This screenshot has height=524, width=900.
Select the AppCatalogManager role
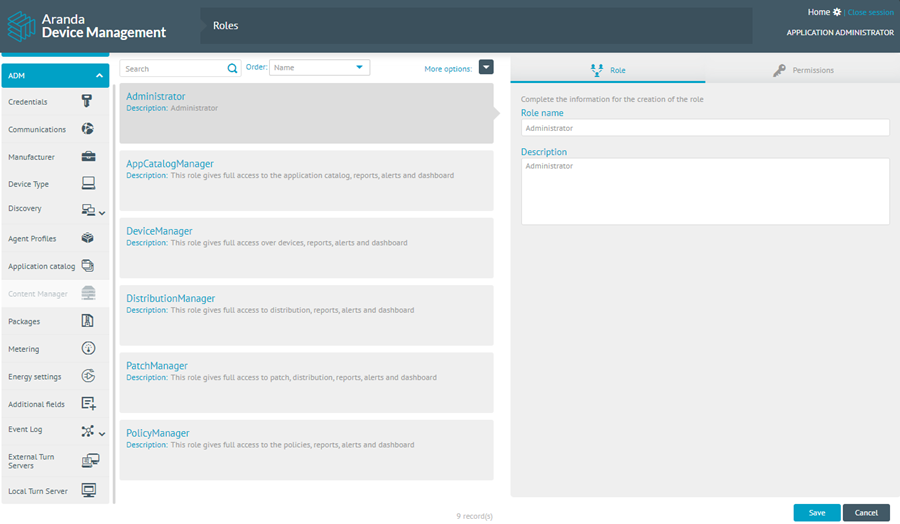coord(307,181)
